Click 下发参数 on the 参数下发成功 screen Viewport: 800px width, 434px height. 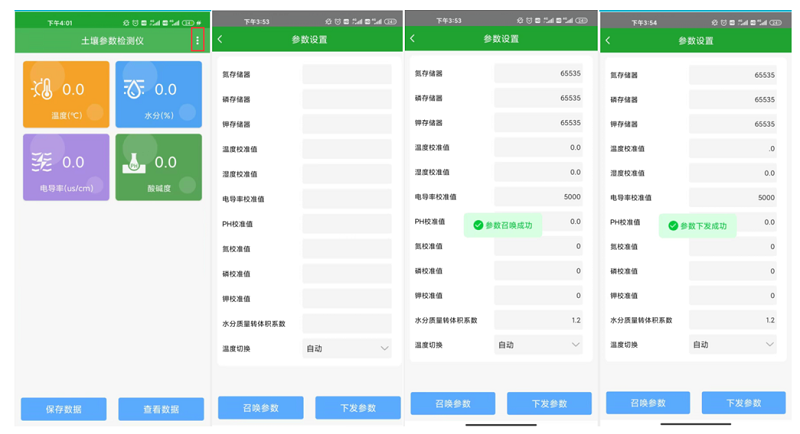(x=744, y=403)
